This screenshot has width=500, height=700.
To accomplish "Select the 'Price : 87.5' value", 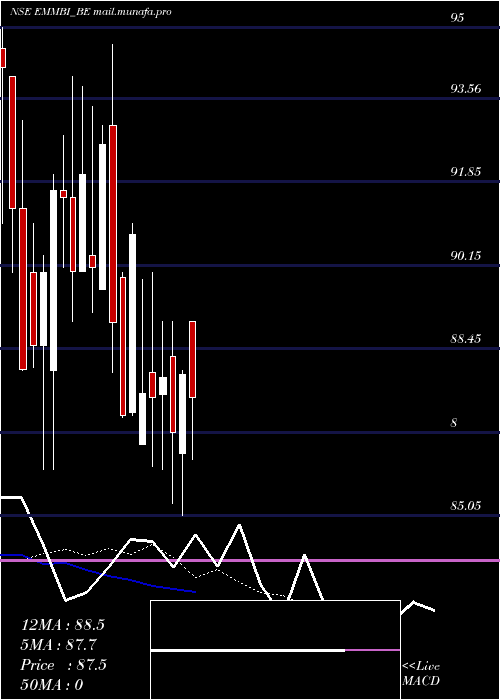I will point(63,665).
